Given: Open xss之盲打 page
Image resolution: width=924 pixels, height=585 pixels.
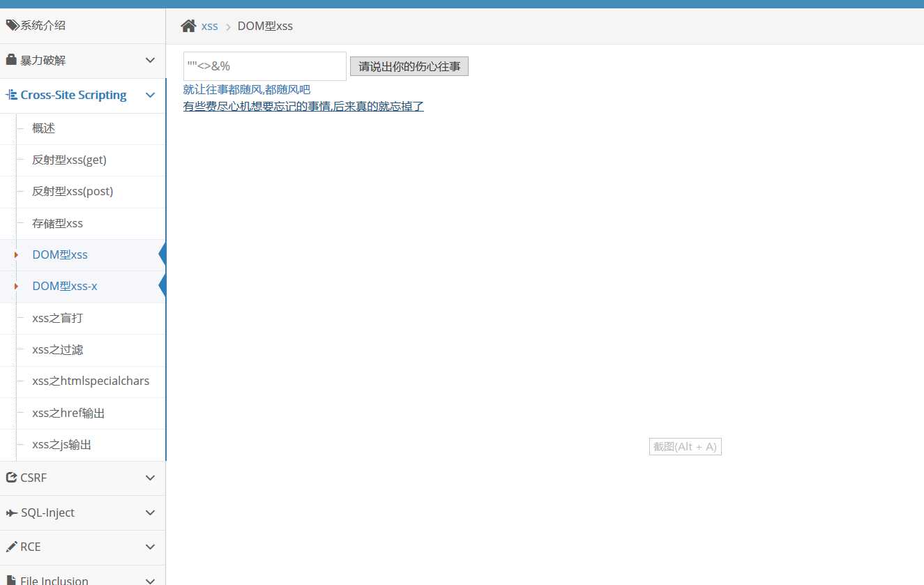Looking at the screenshot, I should 83,319.
